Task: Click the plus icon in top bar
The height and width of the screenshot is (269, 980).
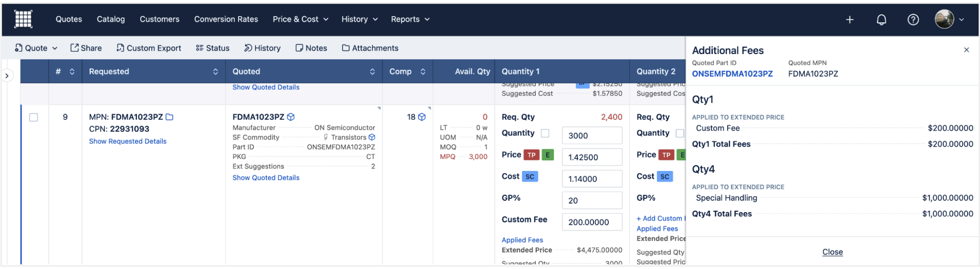Action: click(850, 19)
